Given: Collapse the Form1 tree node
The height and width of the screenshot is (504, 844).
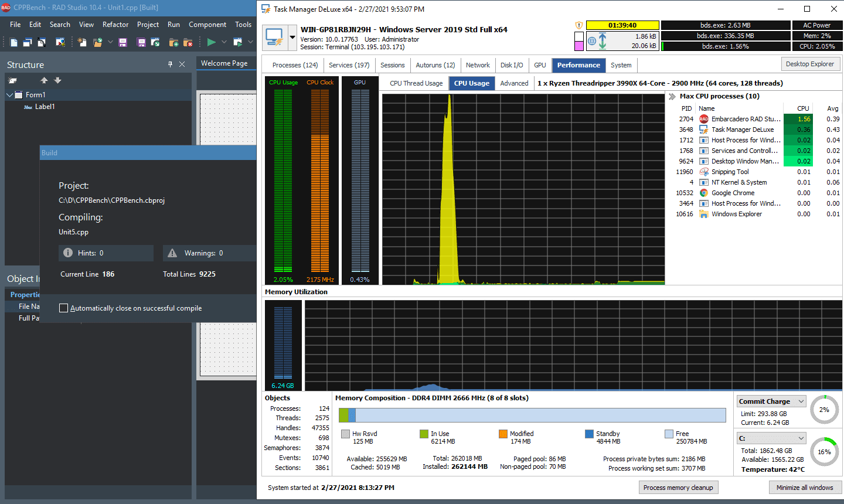Looking at the screenshot, I should pyautogui.click(x=9, y=95).
